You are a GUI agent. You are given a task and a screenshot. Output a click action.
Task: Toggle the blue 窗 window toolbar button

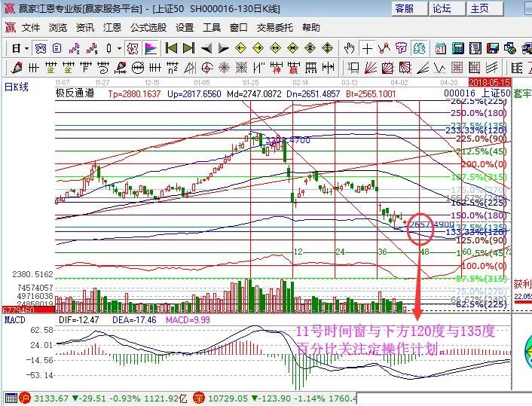coord(41,49)
